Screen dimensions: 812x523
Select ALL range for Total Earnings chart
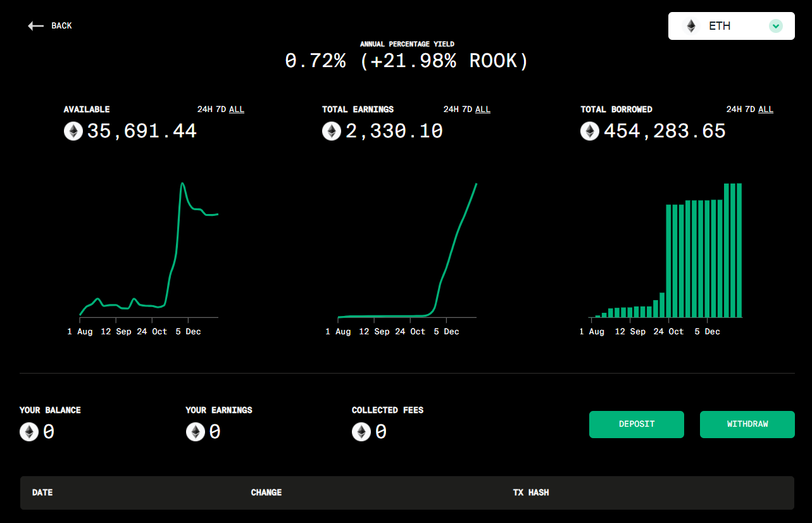click(483, 110)
